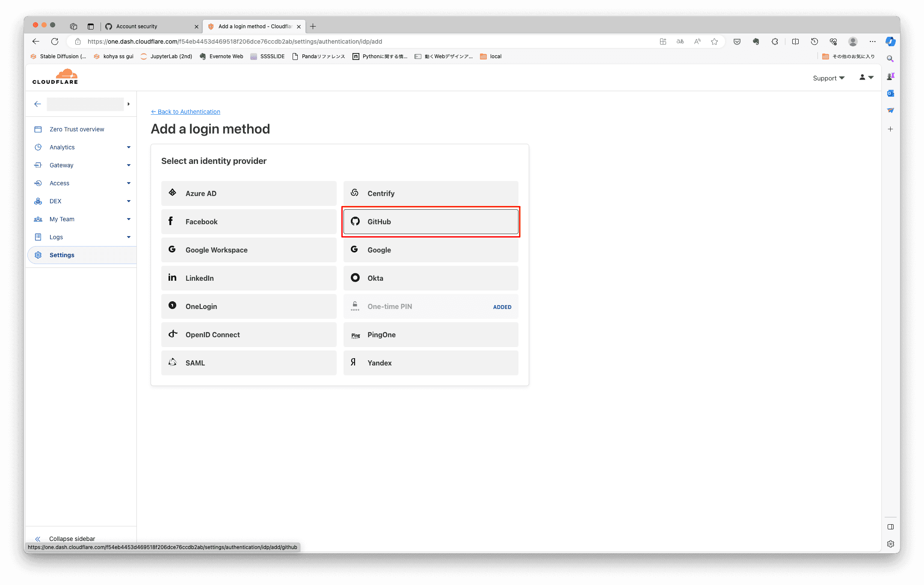Expand the Analytics sidebar section

point(128,147)
